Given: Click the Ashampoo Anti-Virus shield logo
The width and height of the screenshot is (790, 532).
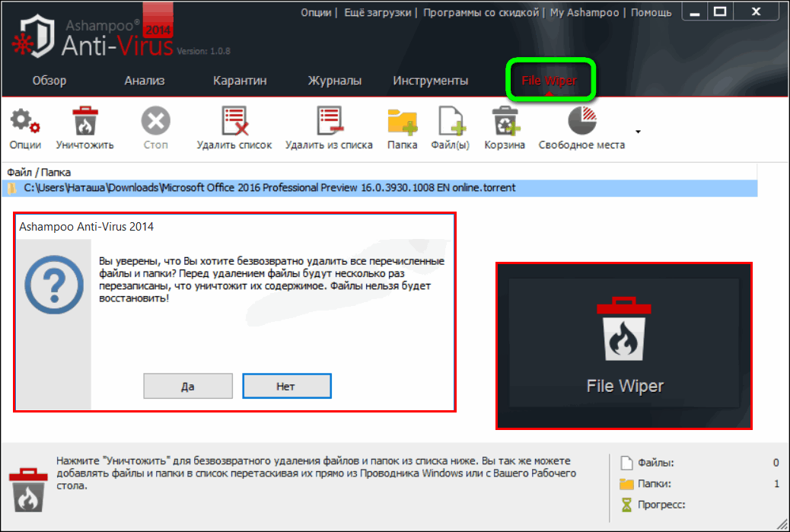Looking at the screenshot, I should (33, 37).
